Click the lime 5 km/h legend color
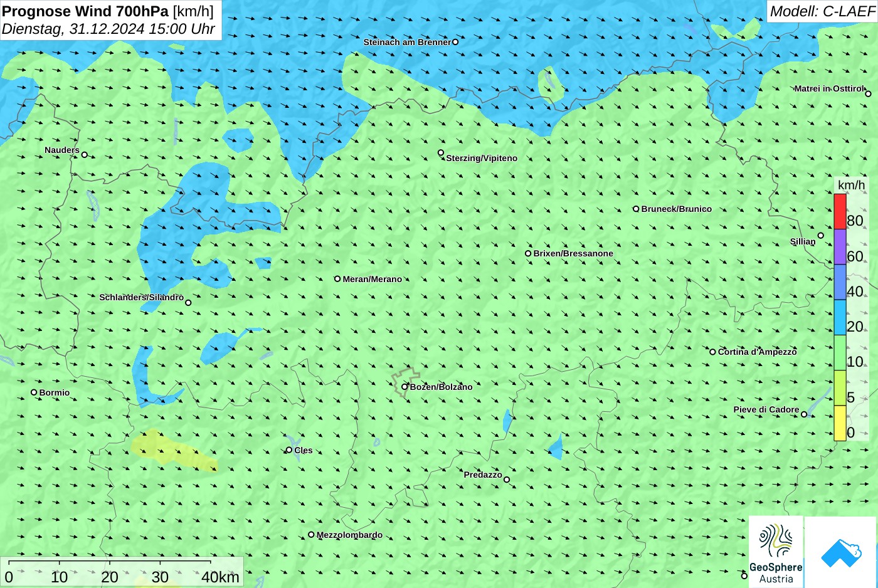The width and height of the screenshot is (878, 588). (x=840, y=388)
